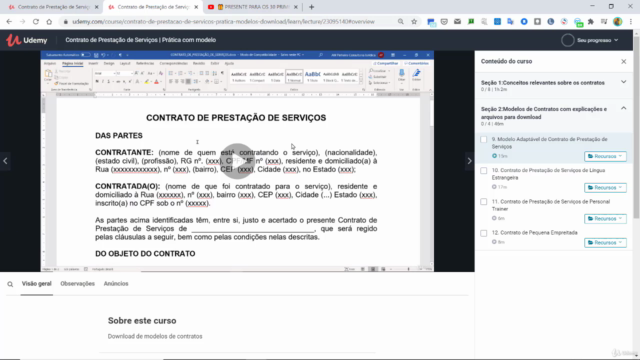
Task: Open lecture 9 Modelo Adaptável de Contrato
Action: (549, 143)
